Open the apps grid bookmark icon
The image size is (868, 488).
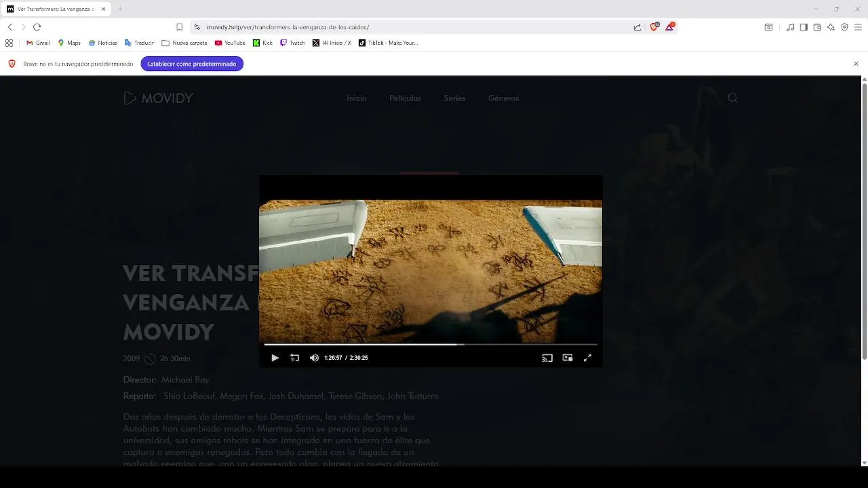coord(9,43)
